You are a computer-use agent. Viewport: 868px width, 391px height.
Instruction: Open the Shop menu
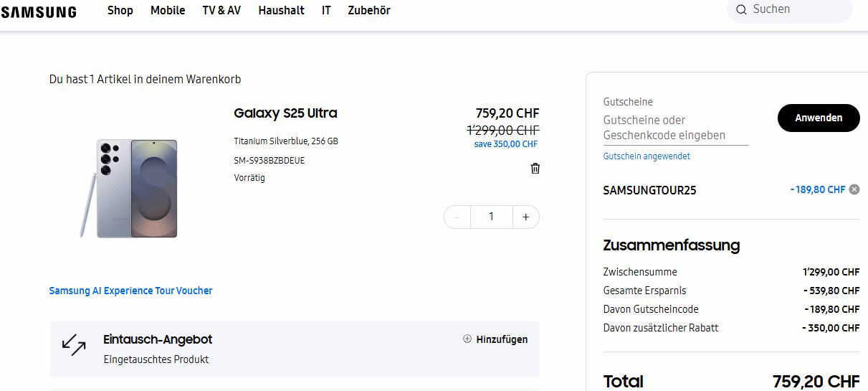pos(120,10)
